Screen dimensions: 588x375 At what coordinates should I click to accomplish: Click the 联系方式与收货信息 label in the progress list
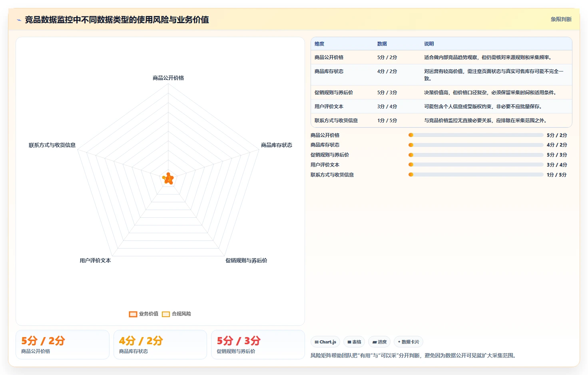coord(332,175)
